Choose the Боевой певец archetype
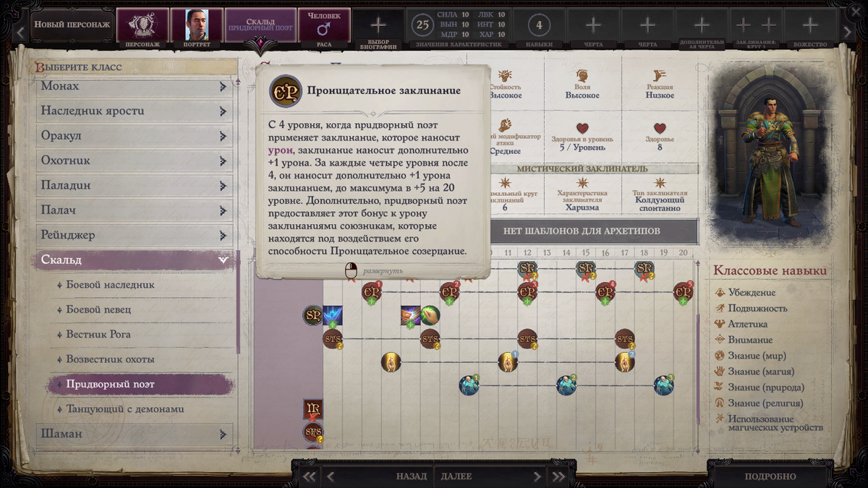The image size is (868, 488). point(140,309)
